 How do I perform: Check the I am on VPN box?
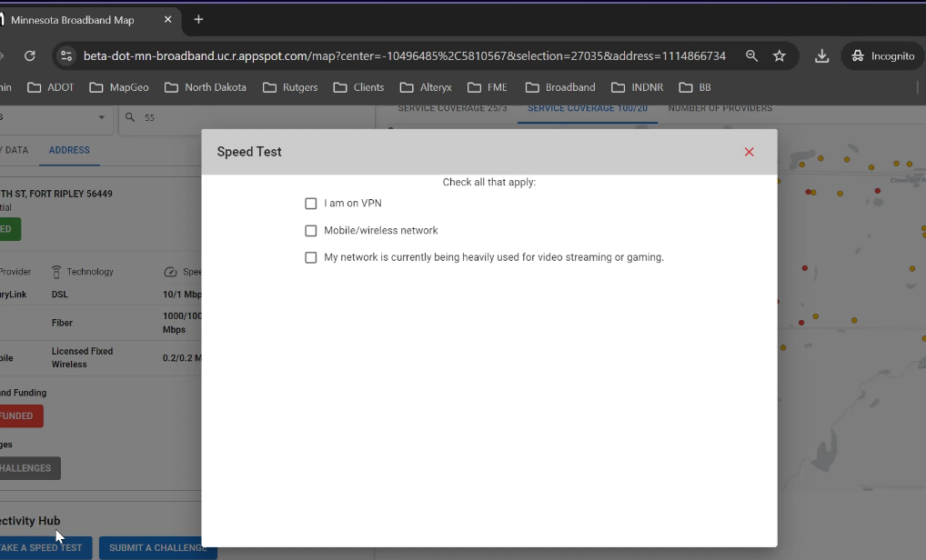pyautogui.click(x=311, y=204)
